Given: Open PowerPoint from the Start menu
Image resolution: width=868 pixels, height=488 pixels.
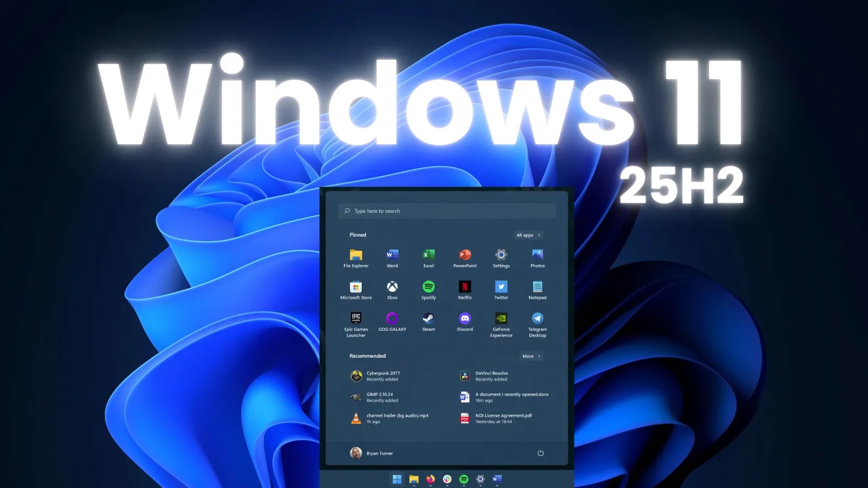Looking at the screenshot, I should pos(464,256).
